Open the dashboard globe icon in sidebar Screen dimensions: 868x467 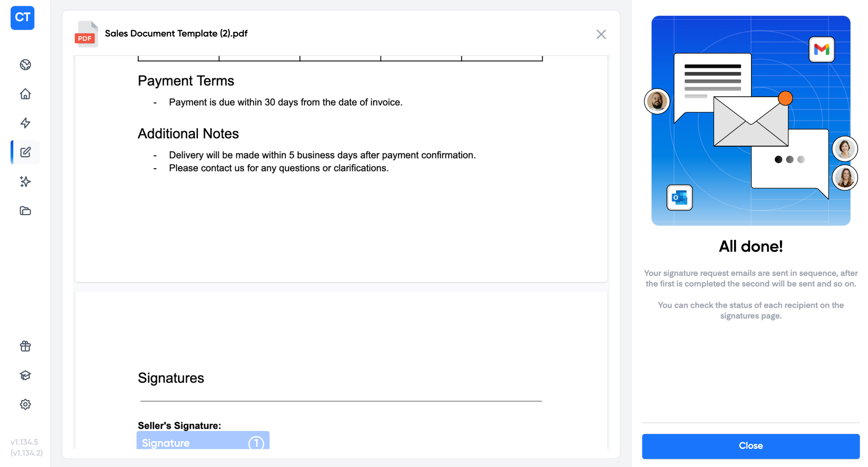(25, 65)
